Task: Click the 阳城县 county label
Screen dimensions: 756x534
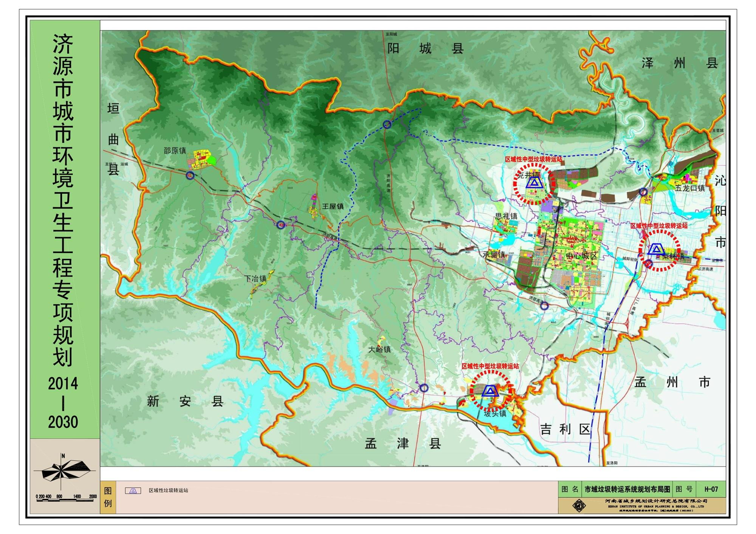Action: tap(425, 49)
